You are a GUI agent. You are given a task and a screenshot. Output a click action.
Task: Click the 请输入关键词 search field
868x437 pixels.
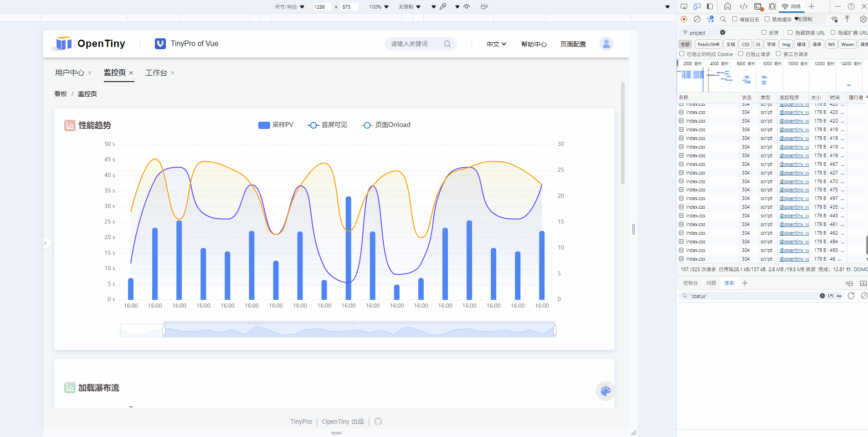(415, 44)
